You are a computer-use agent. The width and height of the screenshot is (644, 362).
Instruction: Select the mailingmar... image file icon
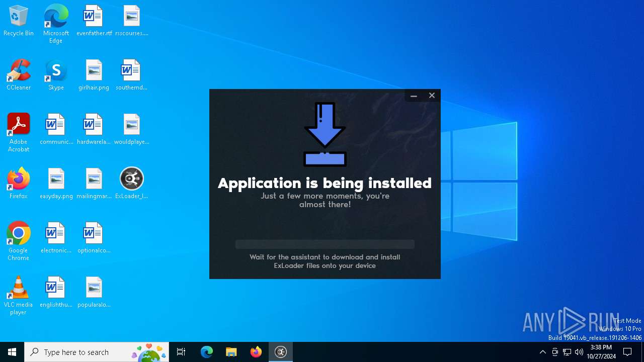(x=94, y=184)
